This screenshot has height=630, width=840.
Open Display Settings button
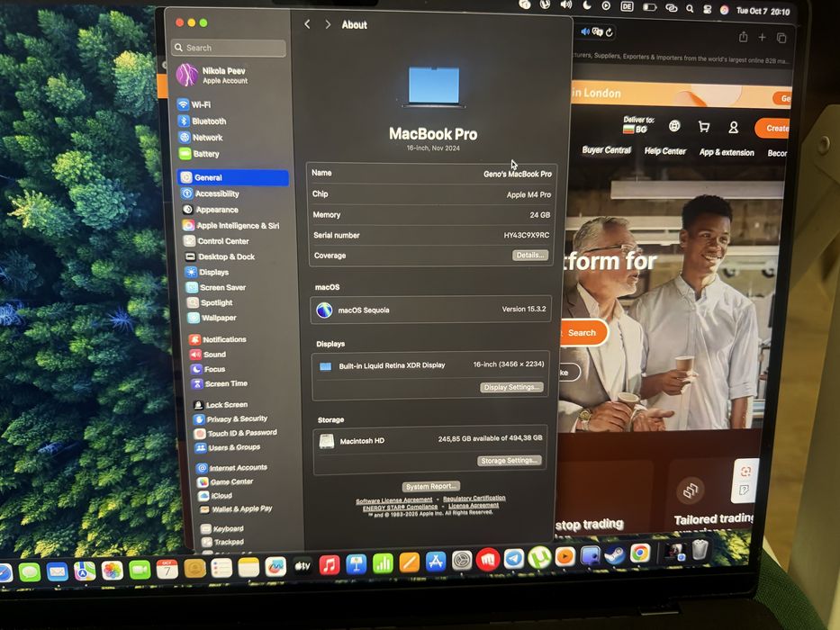(x=511, y=387)
